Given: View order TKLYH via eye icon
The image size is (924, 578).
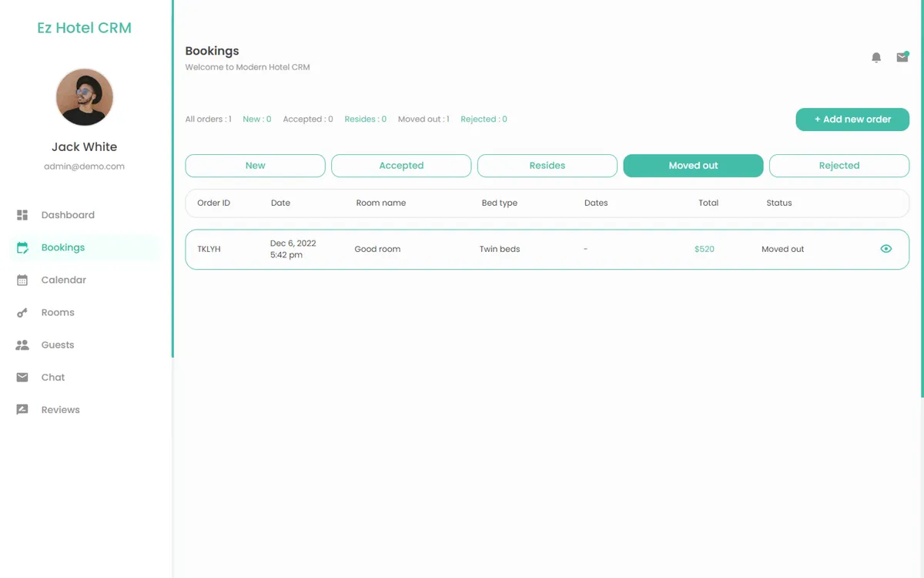Looking at the screenshot, I should [886, 249].
